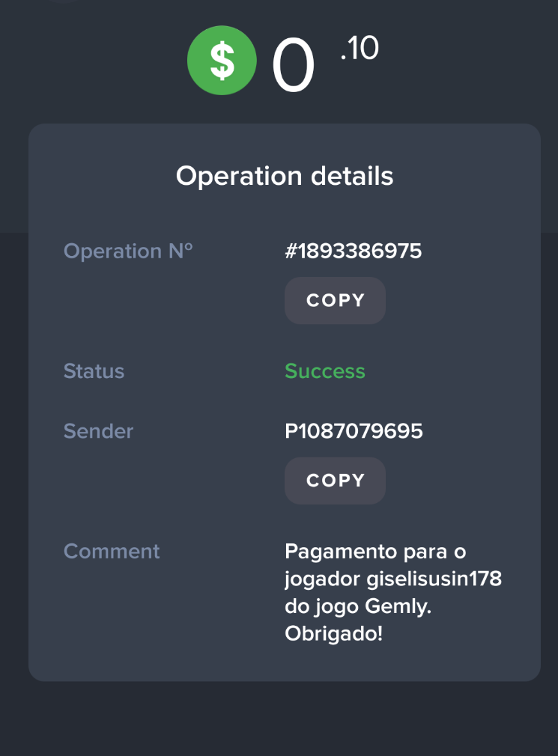Viewport: 558px width, 756px height.
Task: Click the Operation details heading
Action: tap(285, 177)
